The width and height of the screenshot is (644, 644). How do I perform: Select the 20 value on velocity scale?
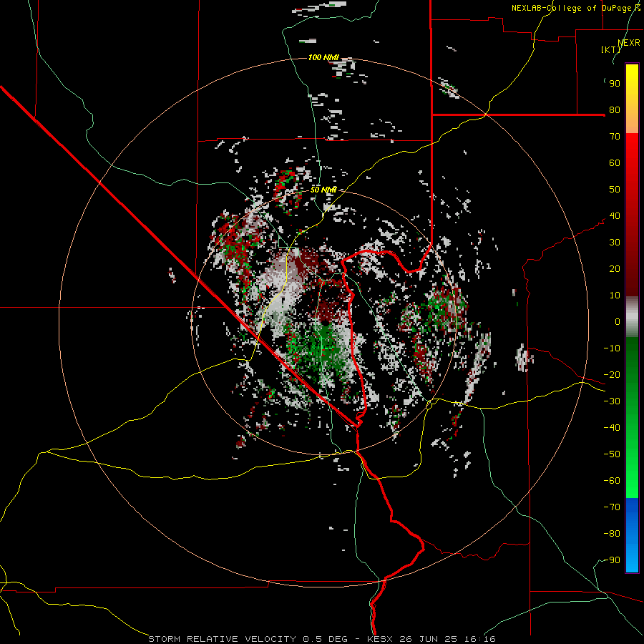pos(615,268)
